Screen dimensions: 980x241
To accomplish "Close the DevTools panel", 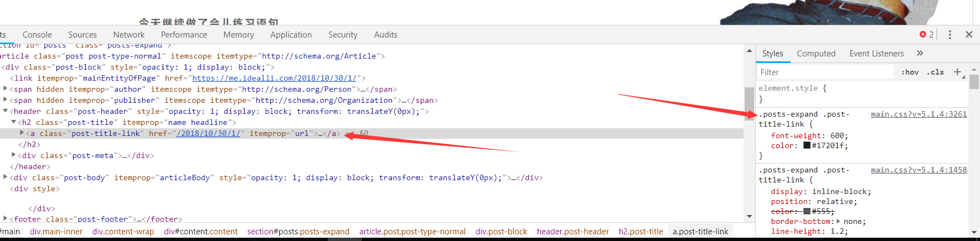I will point(968,34).
